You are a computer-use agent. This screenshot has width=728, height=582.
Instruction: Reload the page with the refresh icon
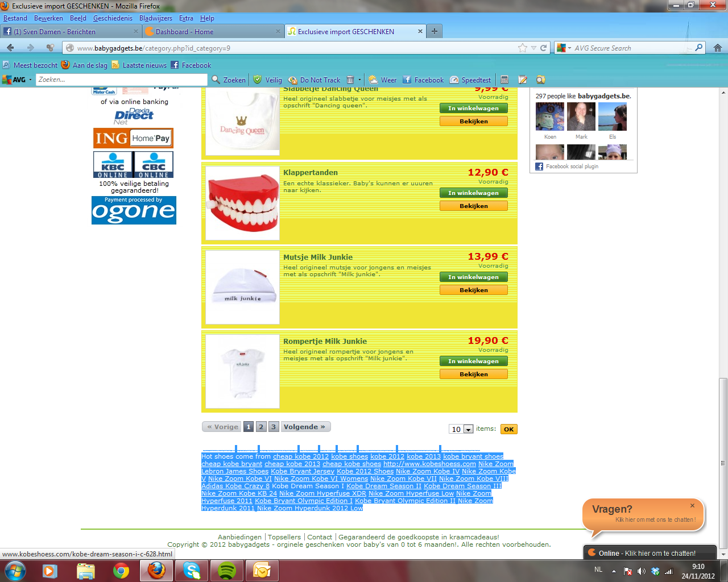point(544,48)
